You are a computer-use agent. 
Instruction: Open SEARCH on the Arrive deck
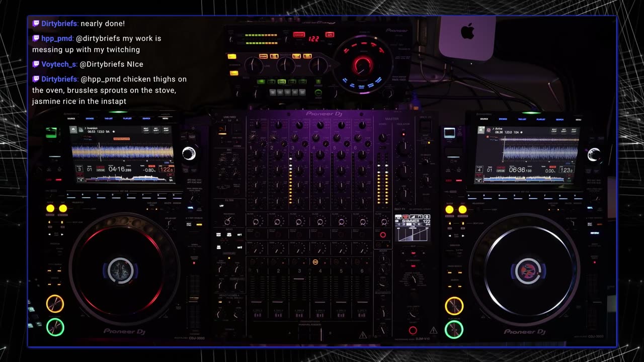point(559,119)
